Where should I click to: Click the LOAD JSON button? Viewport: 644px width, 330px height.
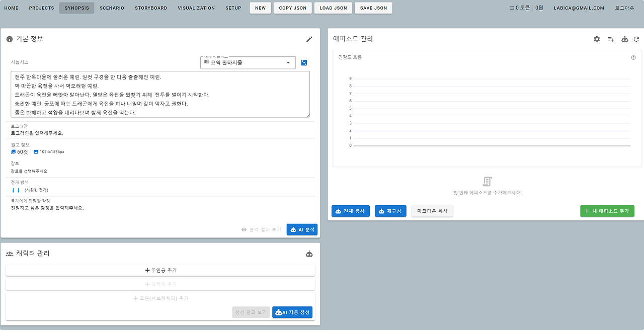(333, 8)
